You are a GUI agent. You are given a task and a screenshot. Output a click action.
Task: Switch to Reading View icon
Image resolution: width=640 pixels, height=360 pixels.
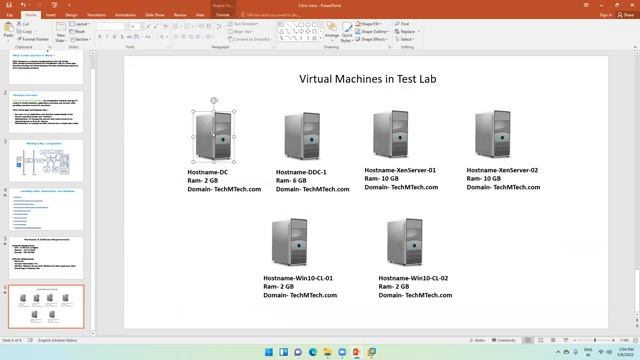(x=553, y=340)
